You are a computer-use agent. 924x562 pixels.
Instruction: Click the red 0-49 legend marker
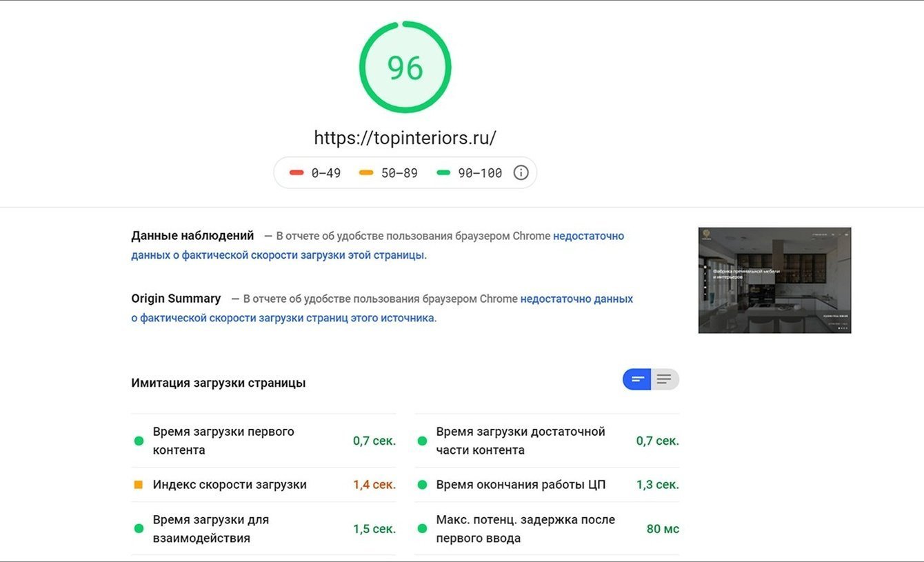pos(297,172)
